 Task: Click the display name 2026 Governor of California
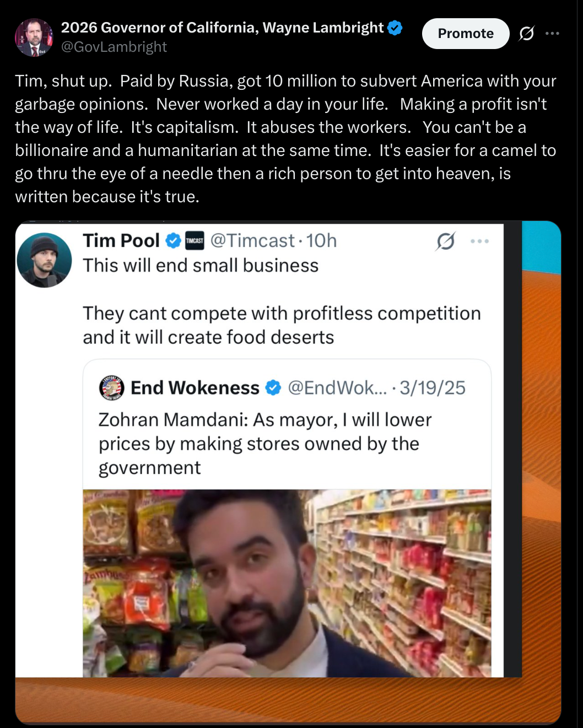pos(222,28)
